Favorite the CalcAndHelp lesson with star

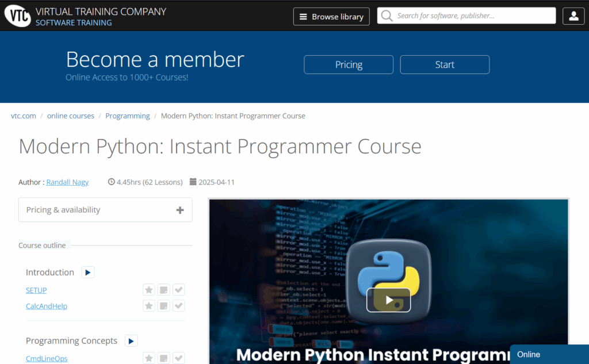pyautogui.click(x=149, y=306)
